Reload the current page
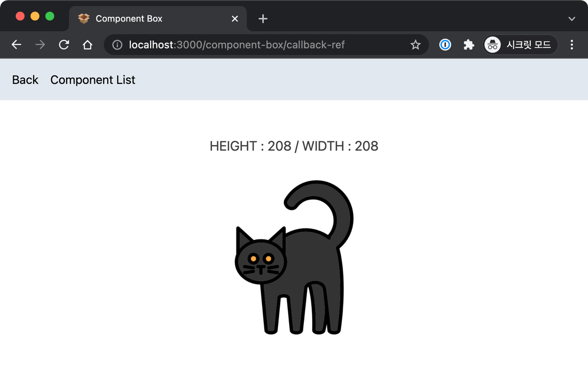 click(64, 45)
